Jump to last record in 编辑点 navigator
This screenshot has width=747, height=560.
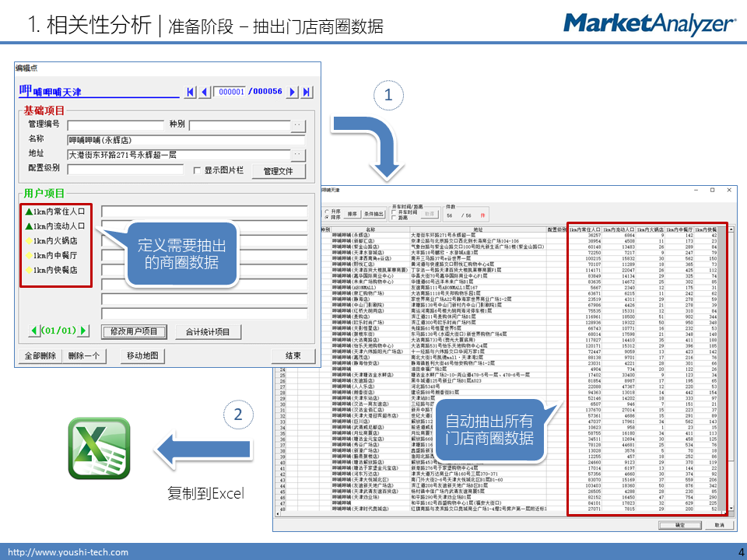coord(307,92)
